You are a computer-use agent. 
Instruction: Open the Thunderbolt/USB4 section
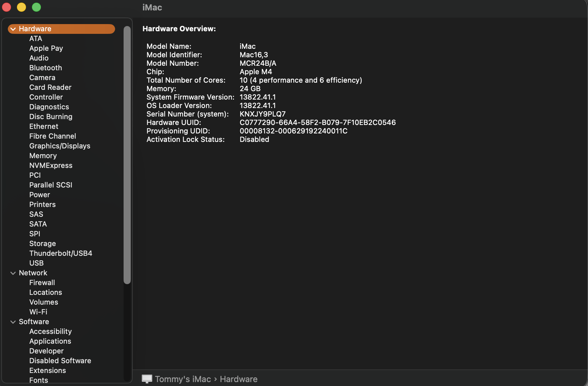click(x=60, y=253)
